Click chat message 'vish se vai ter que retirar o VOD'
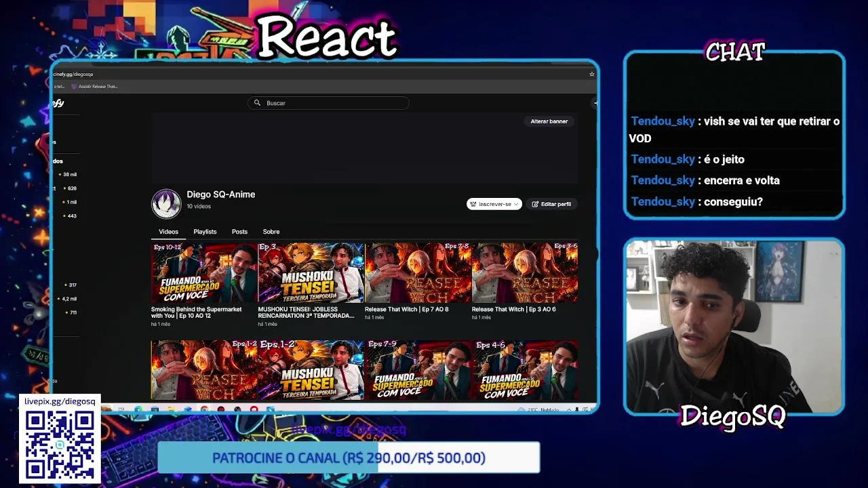Screen dimensions: 868x488 point(735,129)
